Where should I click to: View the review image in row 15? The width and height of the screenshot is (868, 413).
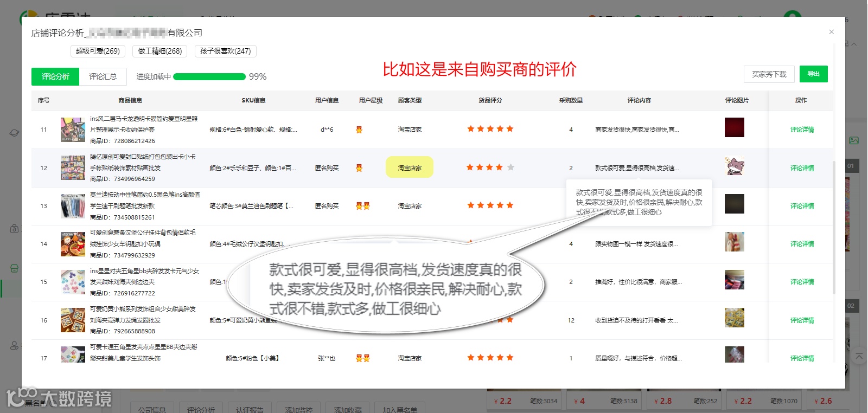click(x=734, y=280)
